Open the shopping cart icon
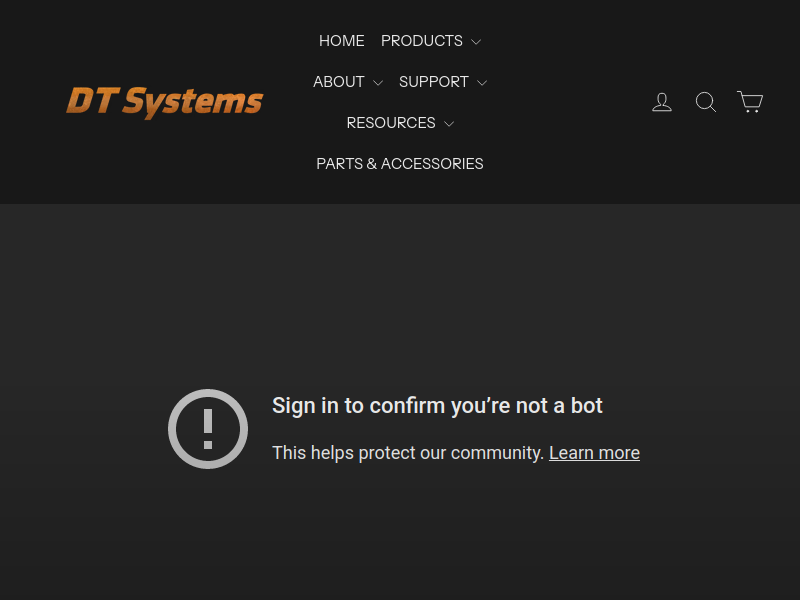The height and width of the screenshot is (600, 800). (750, 102)
